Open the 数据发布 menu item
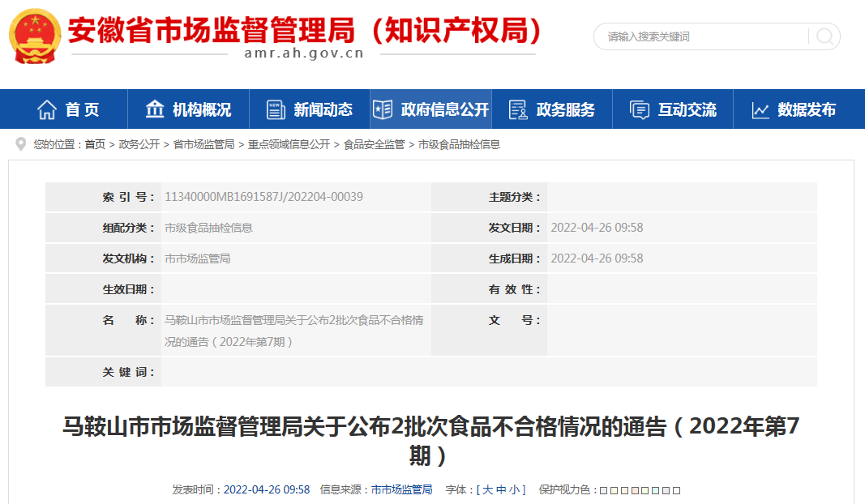 pos(806,109)
